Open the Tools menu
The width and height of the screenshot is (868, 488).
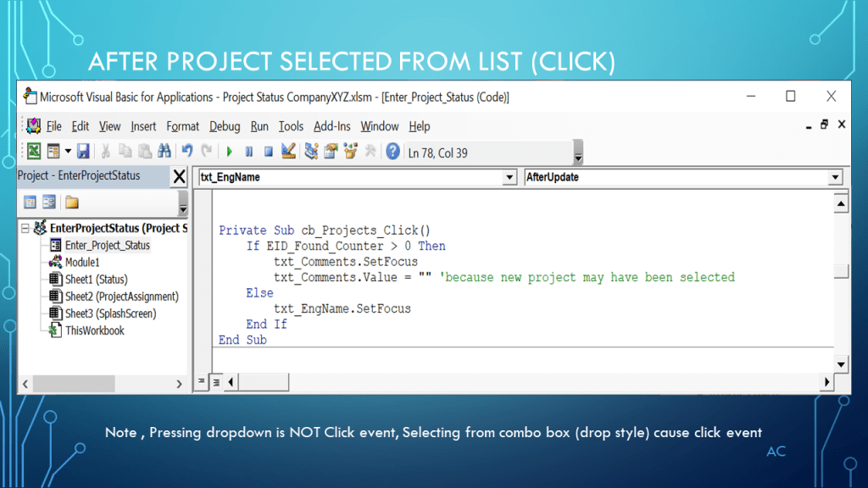291,126
